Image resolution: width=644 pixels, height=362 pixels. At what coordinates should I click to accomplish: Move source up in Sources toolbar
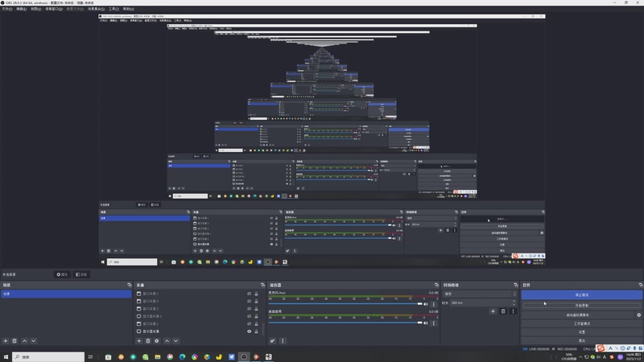[x=167, y=340]
